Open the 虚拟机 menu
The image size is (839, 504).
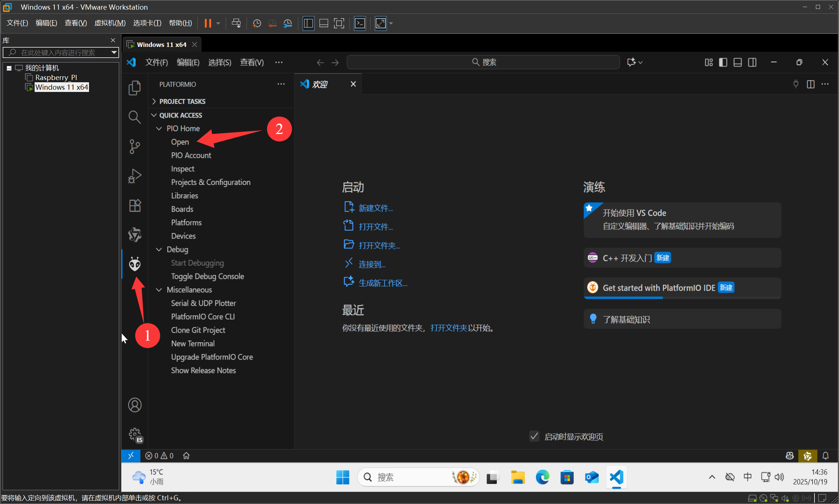point(109,23)
